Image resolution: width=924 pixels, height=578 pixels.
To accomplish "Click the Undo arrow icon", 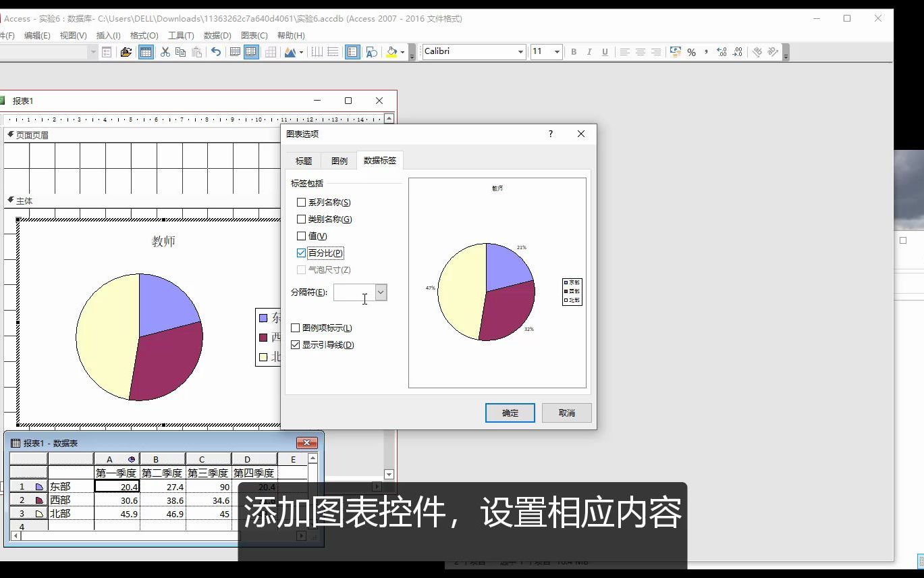I will [216, 52].
